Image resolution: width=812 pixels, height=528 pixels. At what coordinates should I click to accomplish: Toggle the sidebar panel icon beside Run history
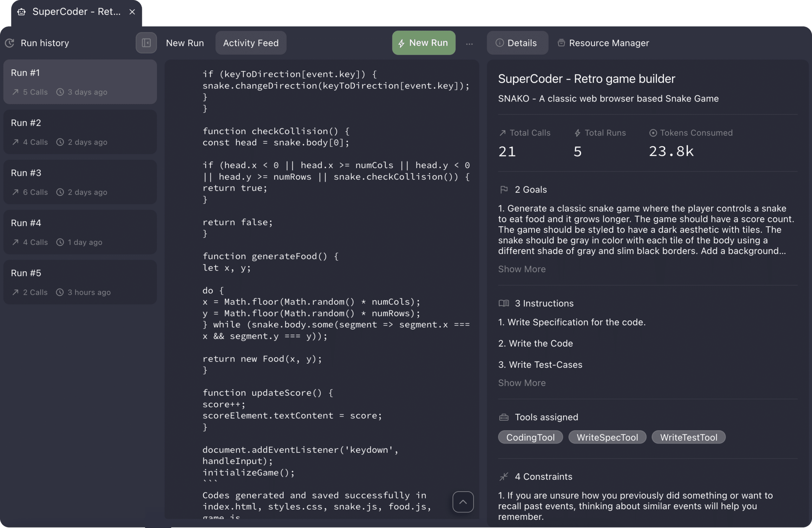[x=146, y=43]
